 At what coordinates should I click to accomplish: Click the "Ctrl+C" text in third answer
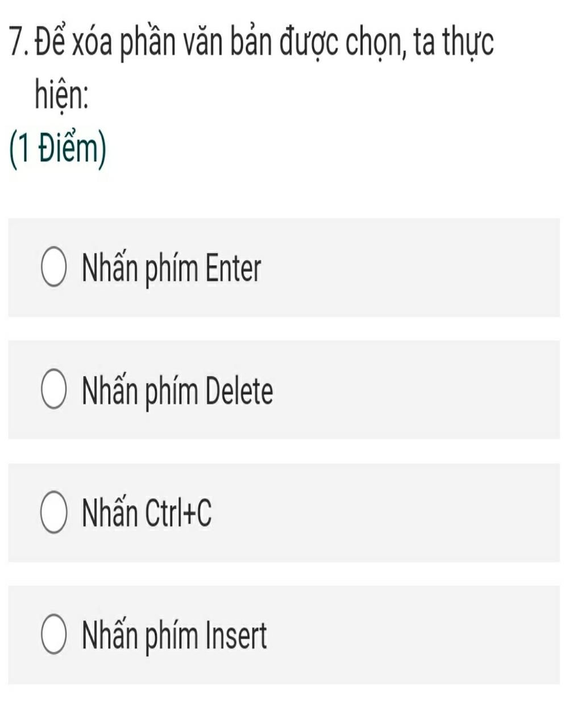tap(178, 514)
